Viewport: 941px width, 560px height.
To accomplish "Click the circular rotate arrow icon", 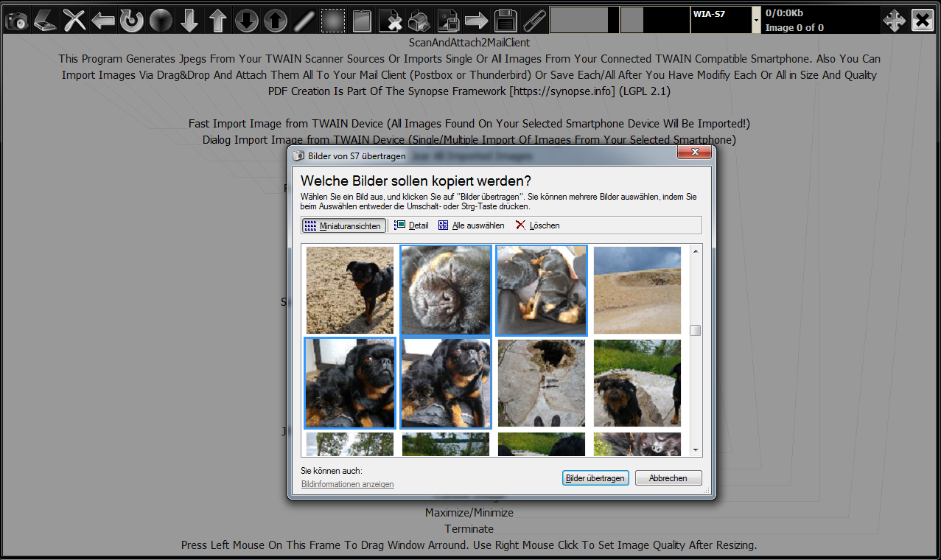I will (x=132, y=21).
